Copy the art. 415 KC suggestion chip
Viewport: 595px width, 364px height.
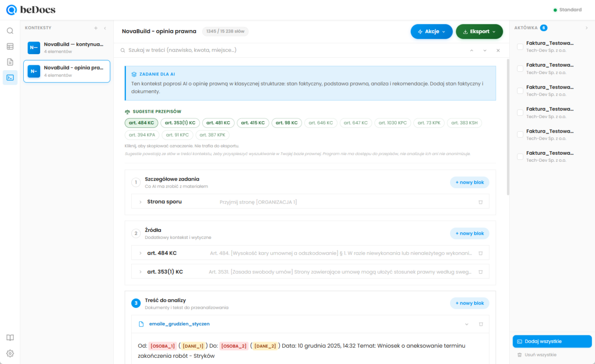tap(253, 123)
